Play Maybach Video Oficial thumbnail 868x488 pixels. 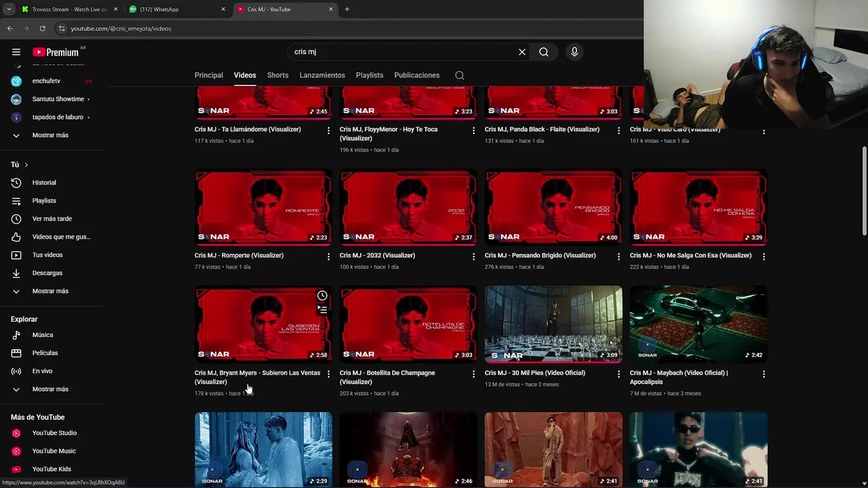point(698,324)
